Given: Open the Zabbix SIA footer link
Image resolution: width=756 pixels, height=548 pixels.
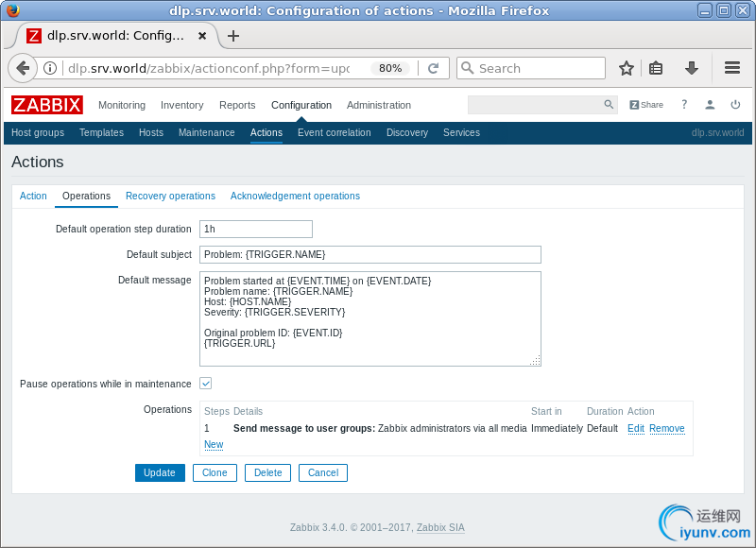Looking at the screenshot, I should coord(440,527).
